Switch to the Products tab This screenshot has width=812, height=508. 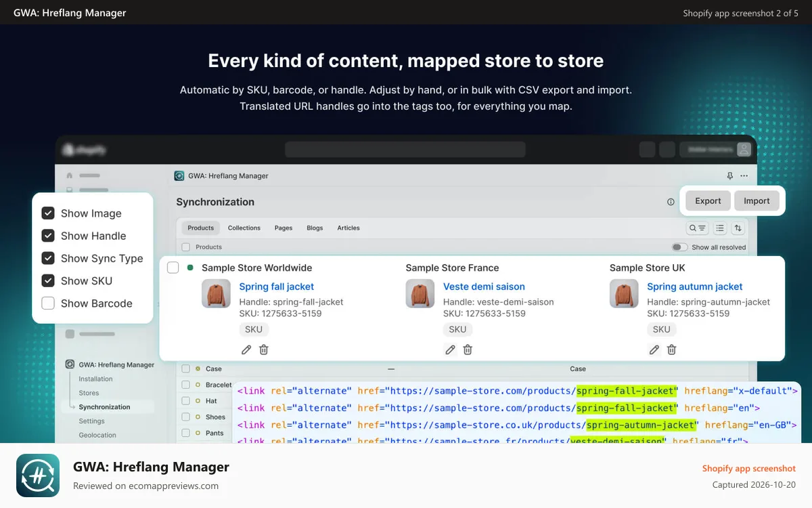coord(200,228)
